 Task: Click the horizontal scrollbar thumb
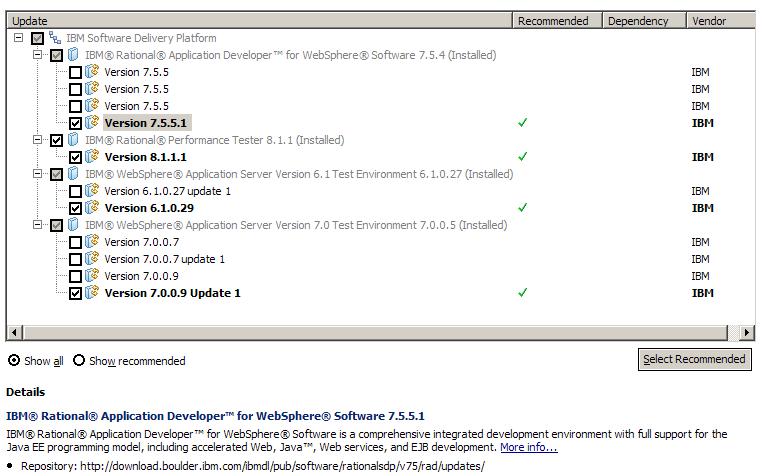click(376, 333)
